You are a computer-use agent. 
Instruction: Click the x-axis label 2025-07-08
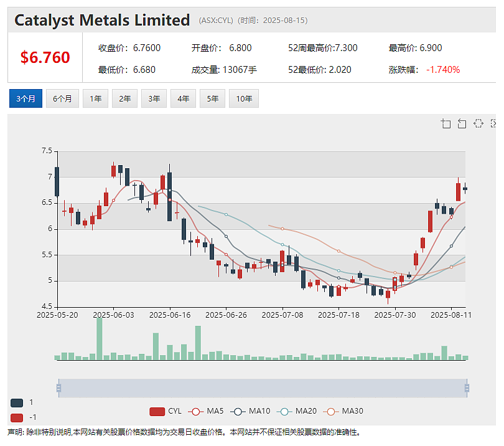[282, 315]
